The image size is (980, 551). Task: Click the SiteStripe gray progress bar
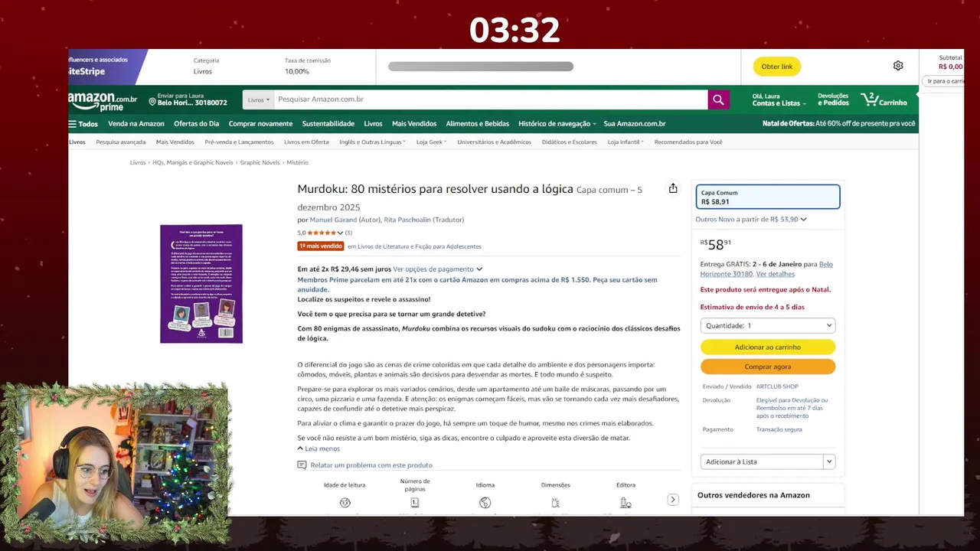click(481, 67)
